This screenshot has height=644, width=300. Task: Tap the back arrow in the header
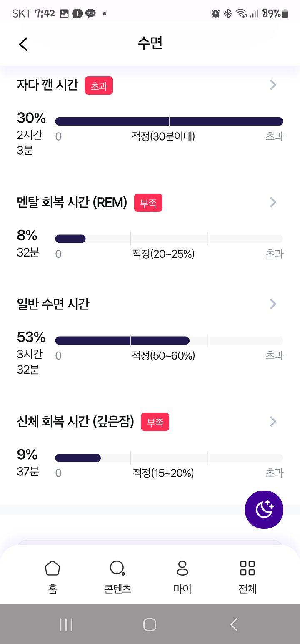click(23, 44)
